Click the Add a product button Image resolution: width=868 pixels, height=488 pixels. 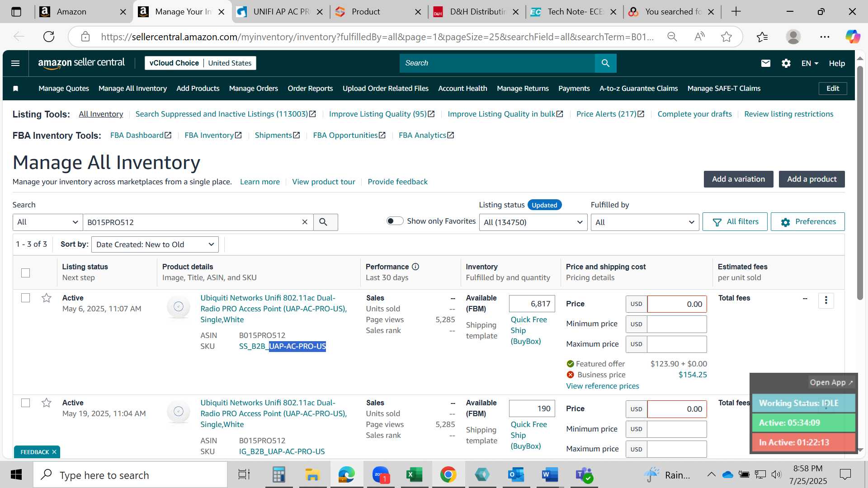pos(811,179)
